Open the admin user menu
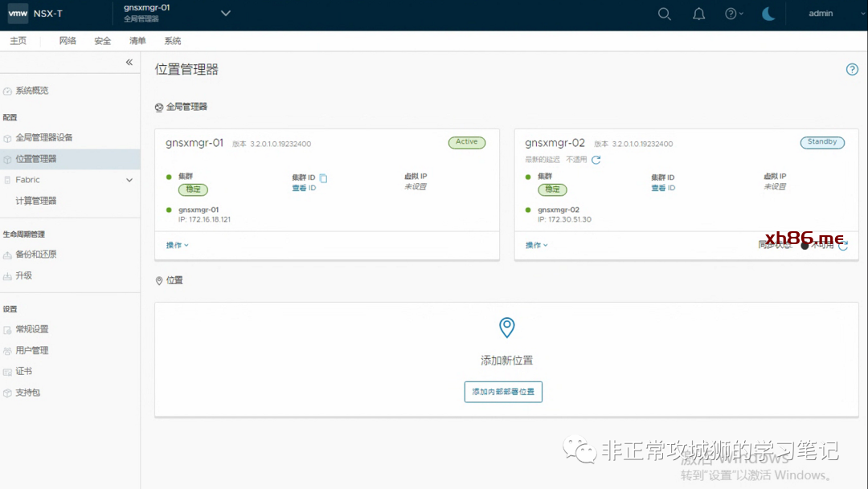The width and height of the screenshot is (868, 489). 821,14
